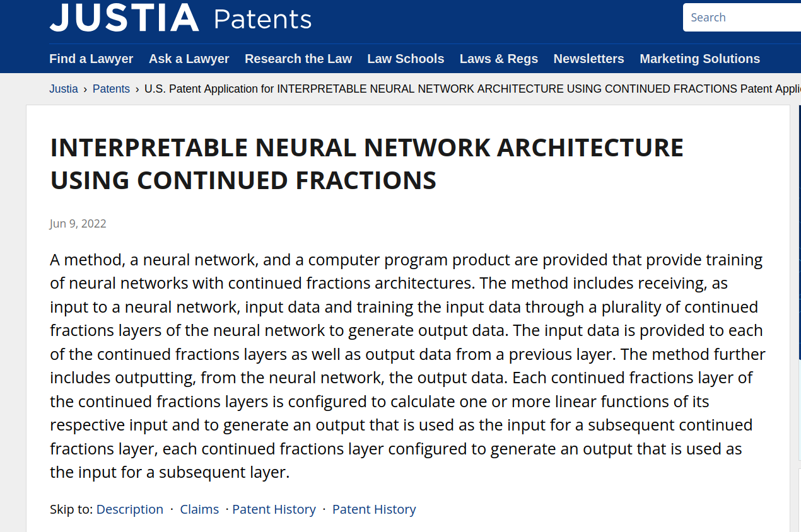Go to Justia breadcrumb link
This screenshot has width=801, height=532.
click(64, 89)
